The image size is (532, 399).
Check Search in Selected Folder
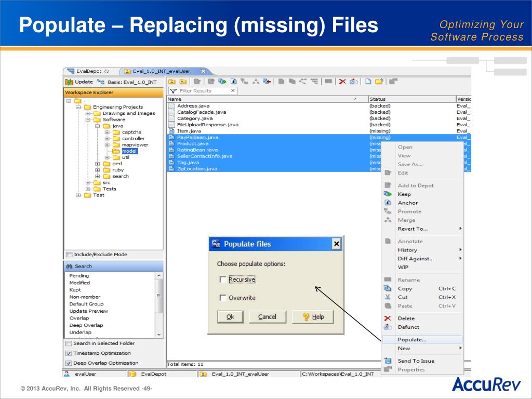click(x=69, y=343)
